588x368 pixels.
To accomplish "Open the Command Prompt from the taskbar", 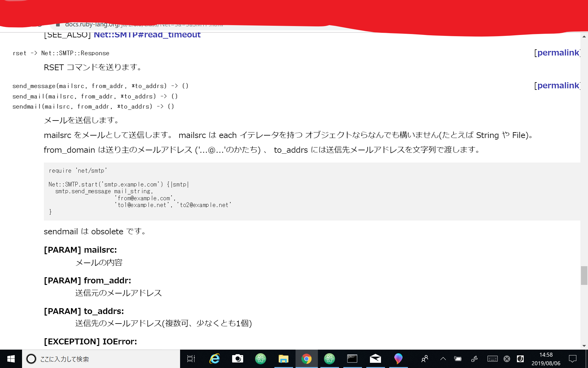I will pos(352,358).
